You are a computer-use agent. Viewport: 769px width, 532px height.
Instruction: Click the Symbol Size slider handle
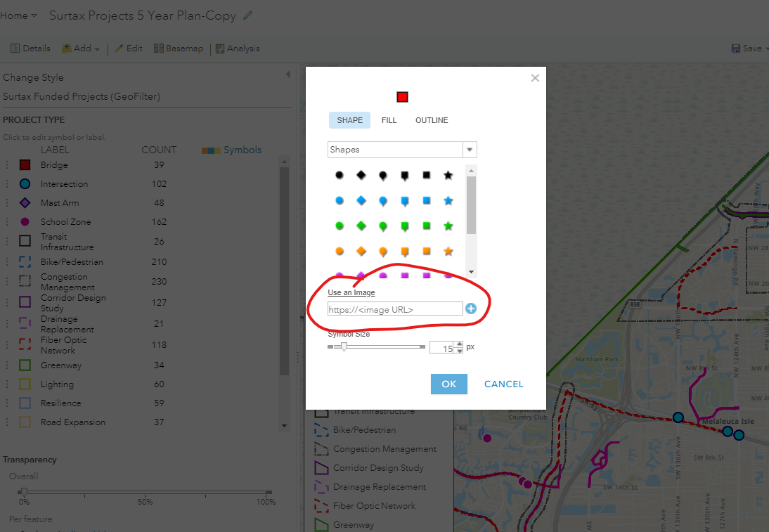(x=344, y=346)
